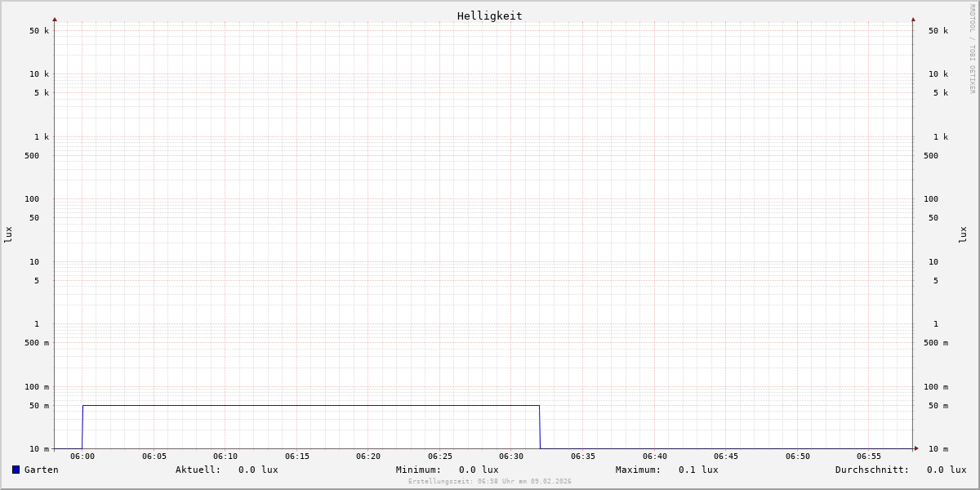Click the right axis 50 k label
Image resolution: width=980 pixels, height=490 pixels.
(938, 31)
